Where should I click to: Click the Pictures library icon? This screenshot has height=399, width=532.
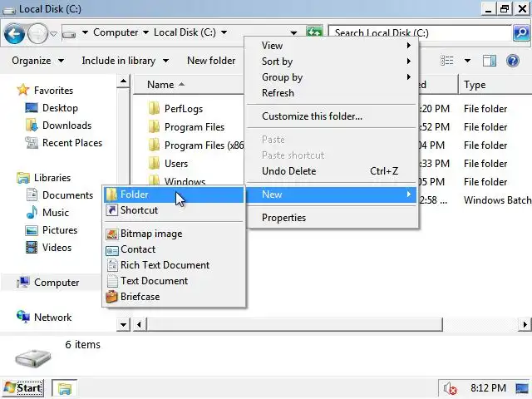32,230
